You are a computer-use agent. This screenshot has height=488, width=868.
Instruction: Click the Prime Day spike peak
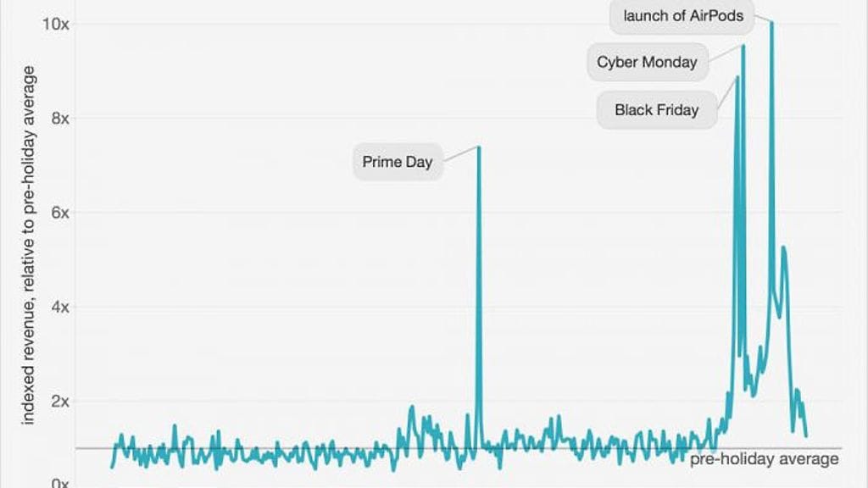pos(479,147)
